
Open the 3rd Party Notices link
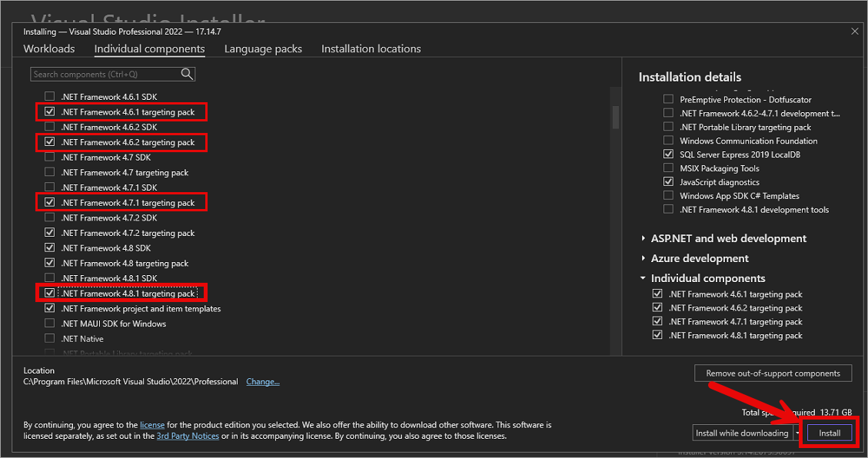tap(188, 436)
